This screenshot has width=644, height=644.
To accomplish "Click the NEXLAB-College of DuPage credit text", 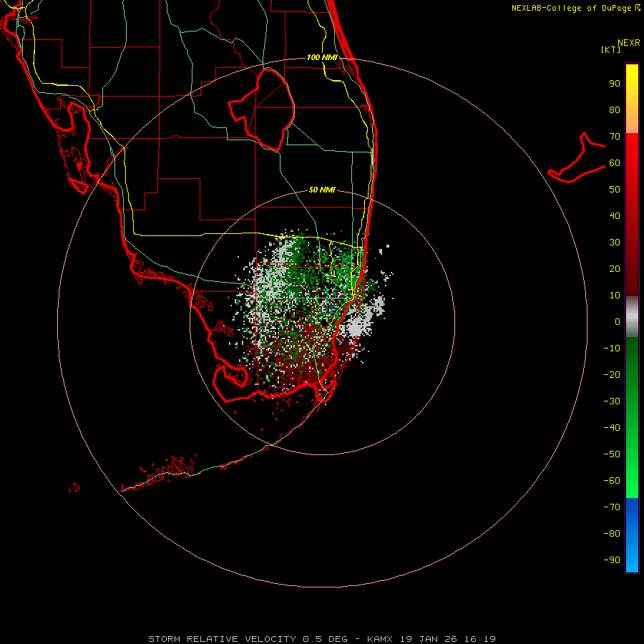I will pos(575,8).
